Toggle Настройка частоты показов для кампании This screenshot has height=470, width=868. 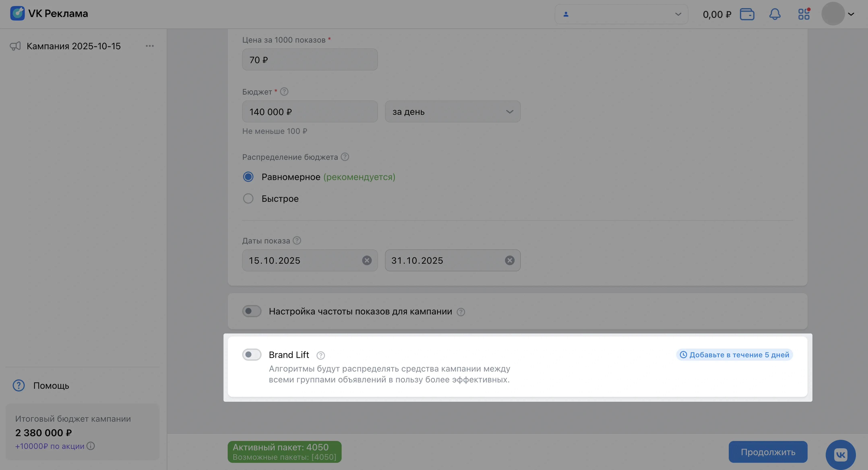tap(252, 311)
